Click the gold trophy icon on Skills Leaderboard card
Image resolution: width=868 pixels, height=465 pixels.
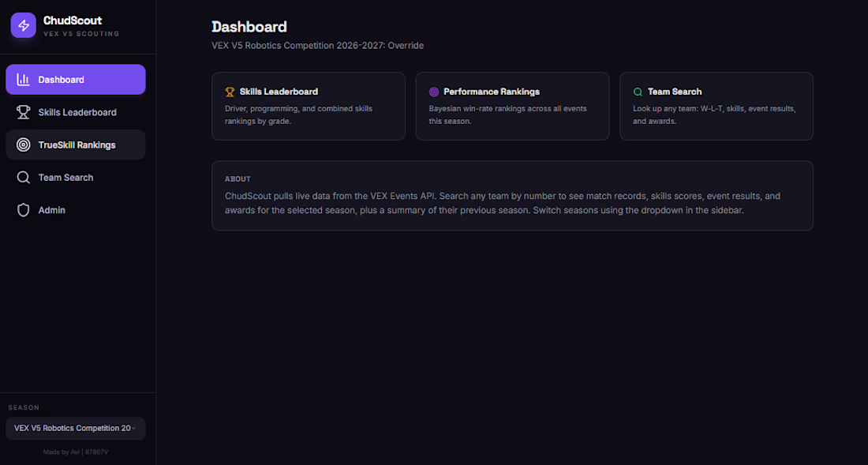(x=230, y=92)
